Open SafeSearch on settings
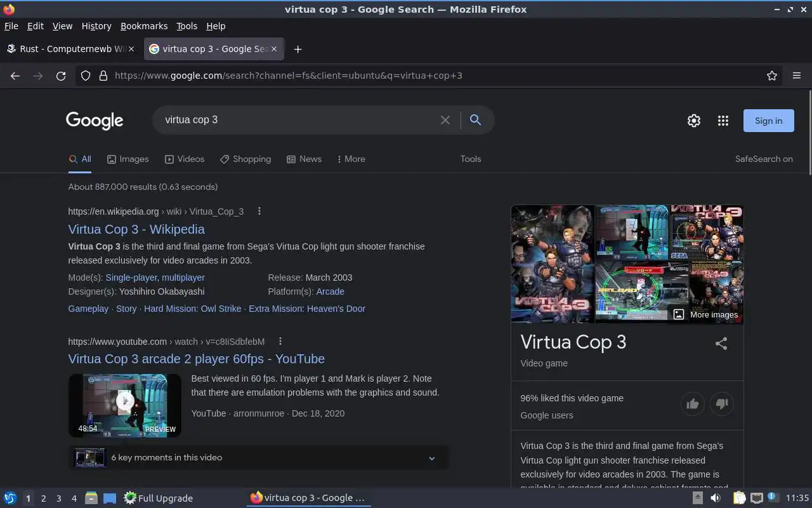Viewport: 812px width, 508px height. 764,159
